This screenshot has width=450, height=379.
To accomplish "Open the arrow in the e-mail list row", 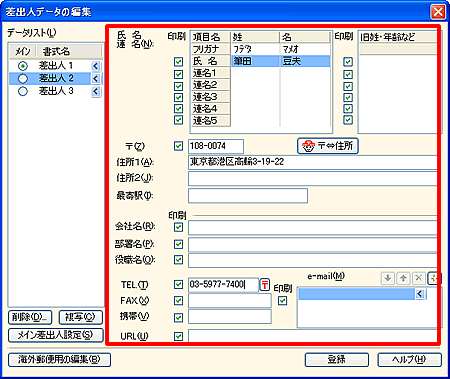I will [x=419, y=294].
